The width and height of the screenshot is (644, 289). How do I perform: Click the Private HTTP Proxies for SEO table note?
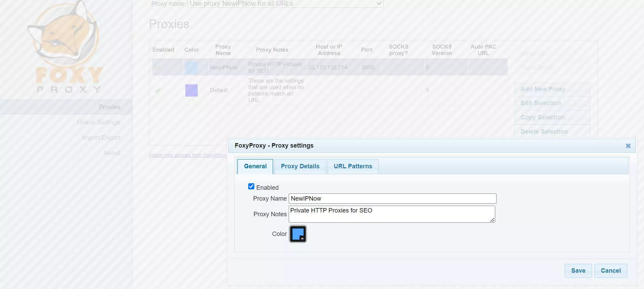click(275, 67)
